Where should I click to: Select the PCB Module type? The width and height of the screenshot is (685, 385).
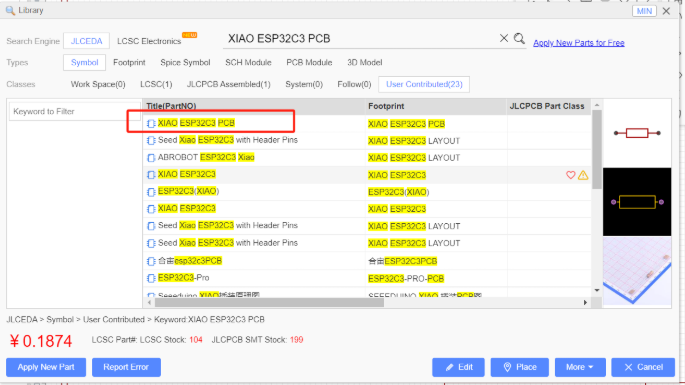309,62
